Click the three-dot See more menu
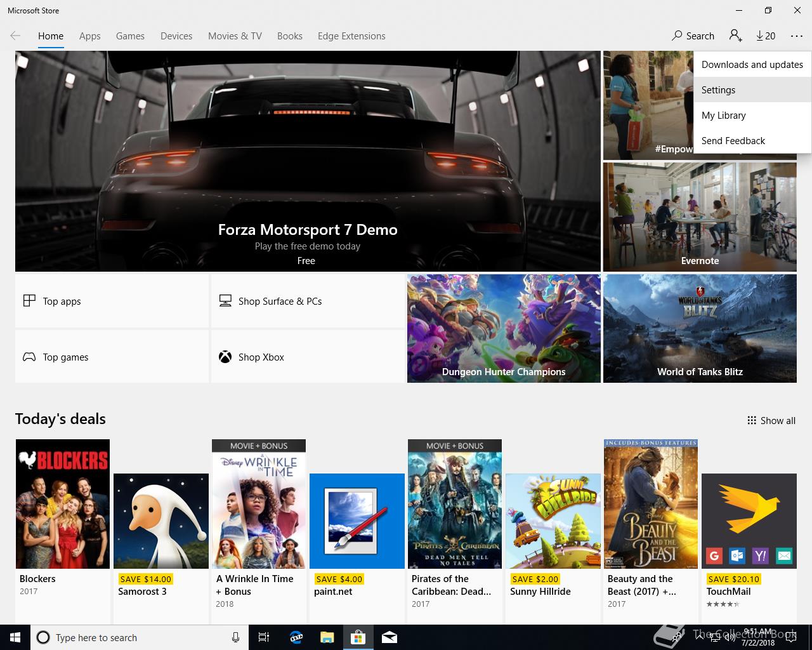The image size is (812, 650). click(x=797, y=36)
